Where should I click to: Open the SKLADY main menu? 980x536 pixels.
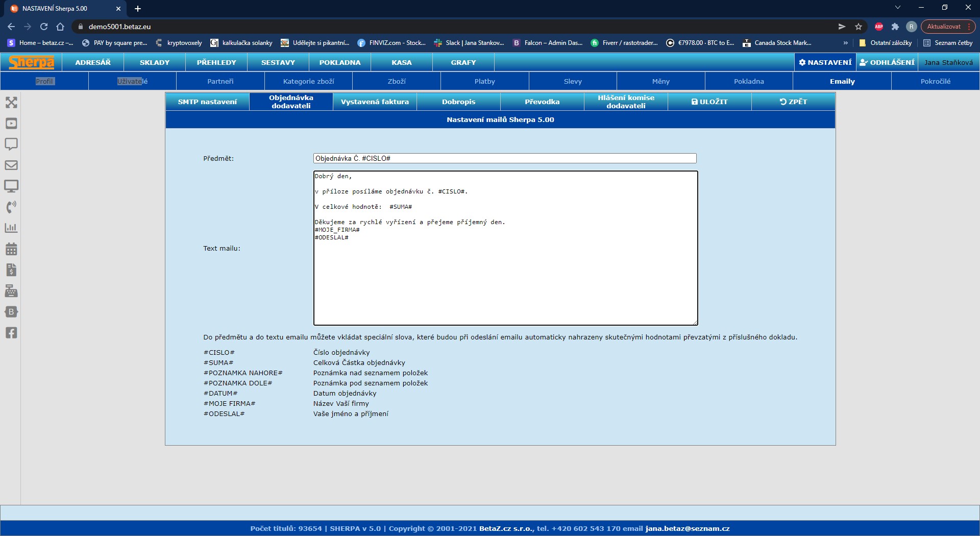click(x=155, y=62)
